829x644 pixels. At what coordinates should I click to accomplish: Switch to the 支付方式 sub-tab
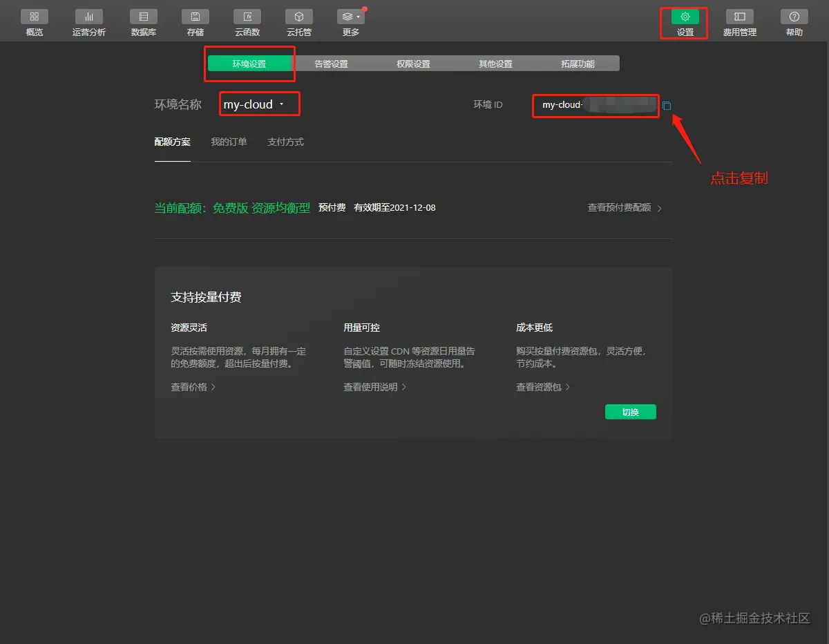click(285, 142)
